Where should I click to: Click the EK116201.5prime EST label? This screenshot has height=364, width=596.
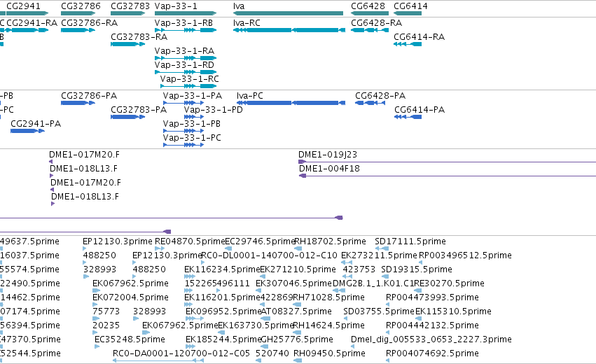[x=222, y=297]
